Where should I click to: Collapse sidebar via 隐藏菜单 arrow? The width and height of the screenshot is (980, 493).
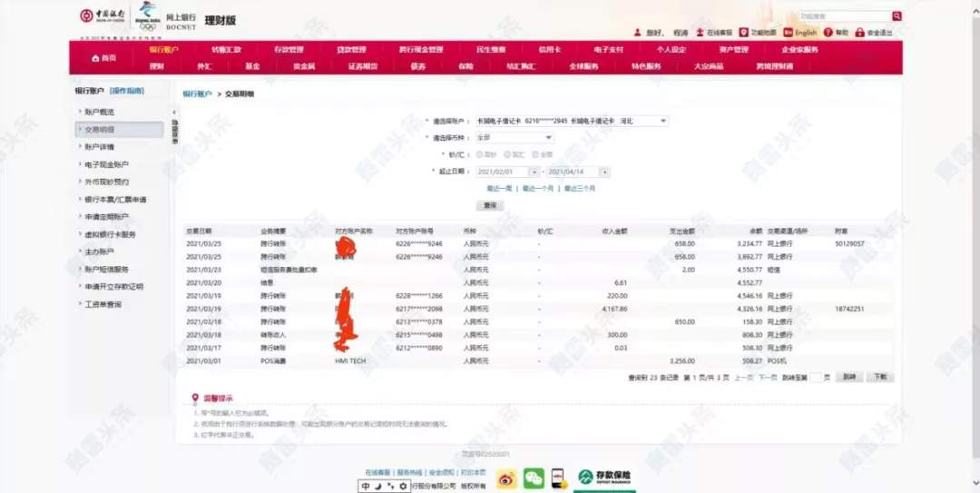tap(174, 113)
